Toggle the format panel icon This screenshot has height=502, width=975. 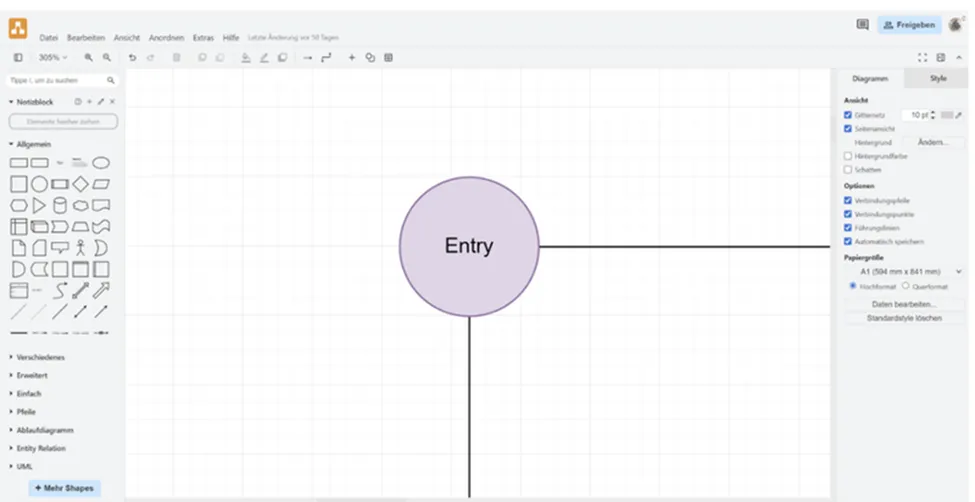point(941,57)
